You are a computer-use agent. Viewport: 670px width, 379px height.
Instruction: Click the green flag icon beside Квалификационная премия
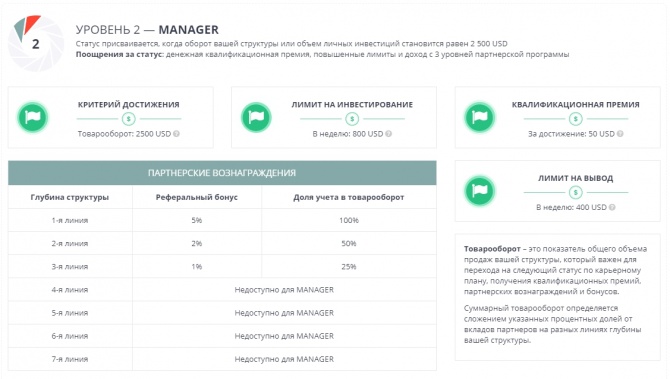[x=479, y=117]
